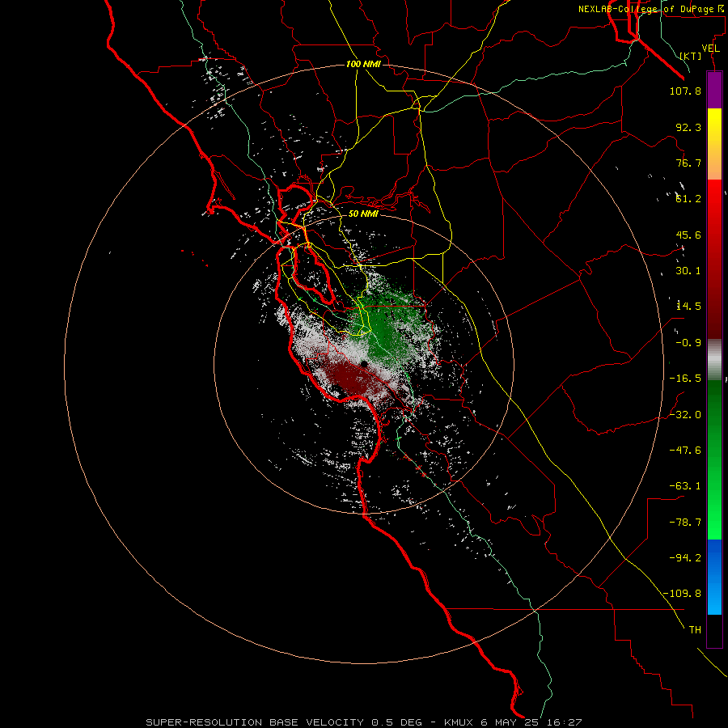Select the -78.7 velocity scale value
Viewport: 728px width, 728px height.
point(685,523)
